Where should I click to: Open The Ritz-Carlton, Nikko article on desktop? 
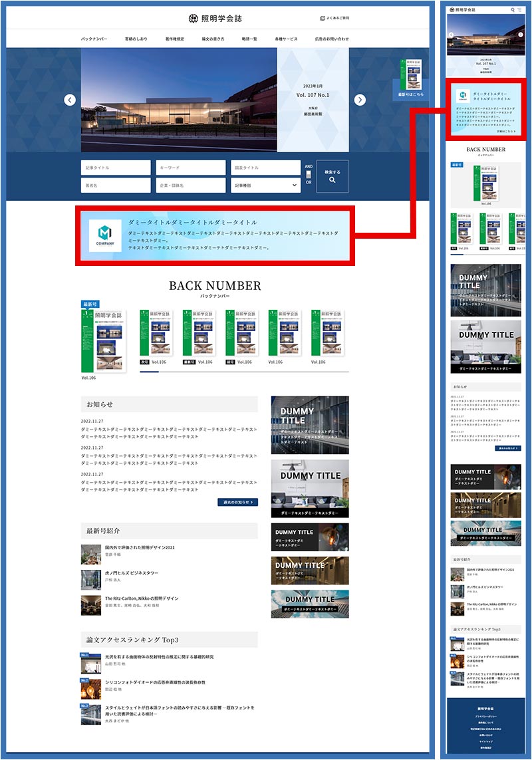pos(142,598)
